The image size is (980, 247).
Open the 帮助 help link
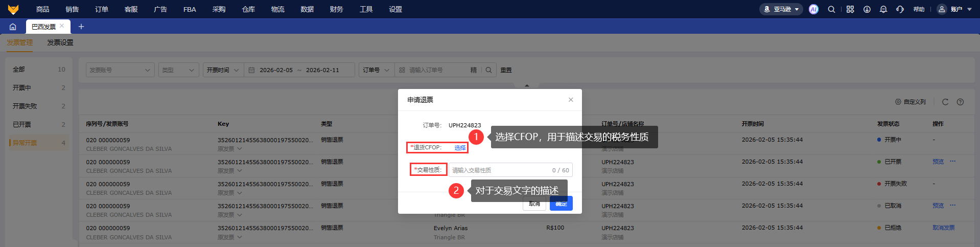(x=919, y=9)
